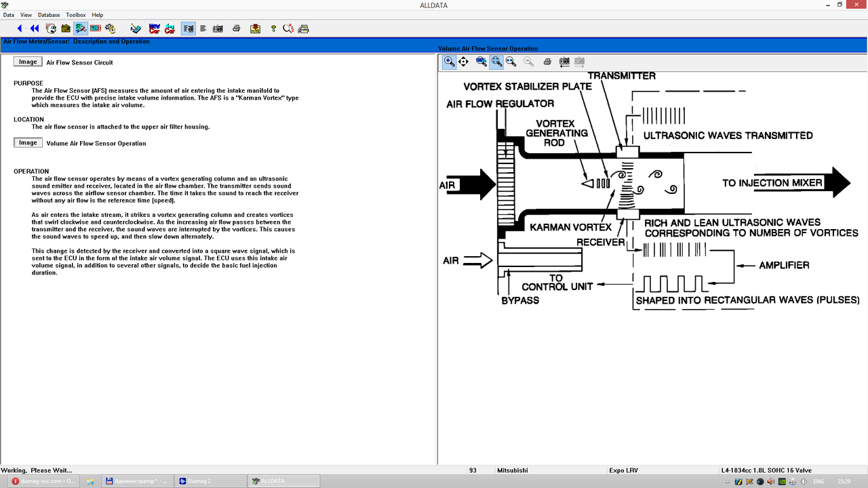The height and width of the screenshot is (488, 868).
Task: Click the print preview printer icon
Action: pos(304,28)
